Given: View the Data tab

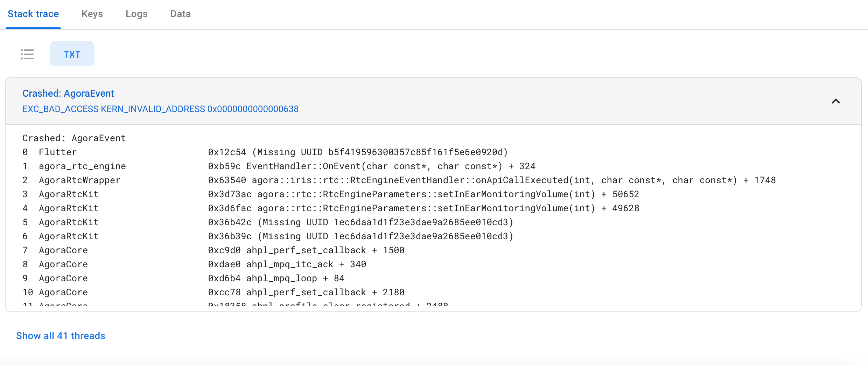Looking at the screenshot, I should [x=180, y=14].
